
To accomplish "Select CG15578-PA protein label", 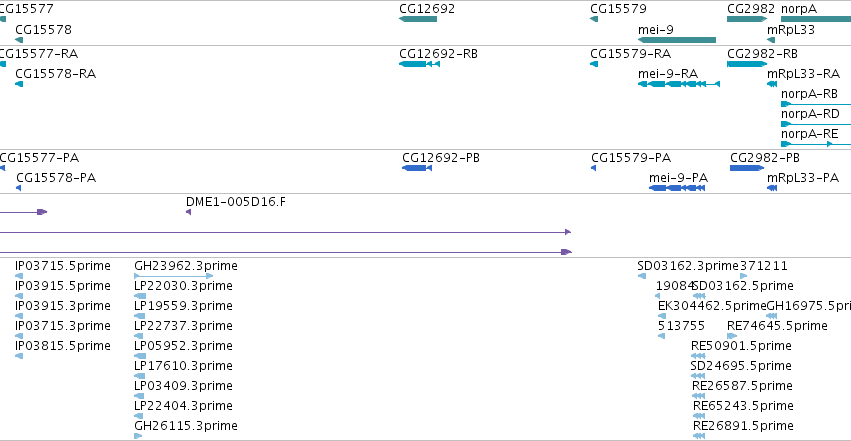I will [56, 178].
